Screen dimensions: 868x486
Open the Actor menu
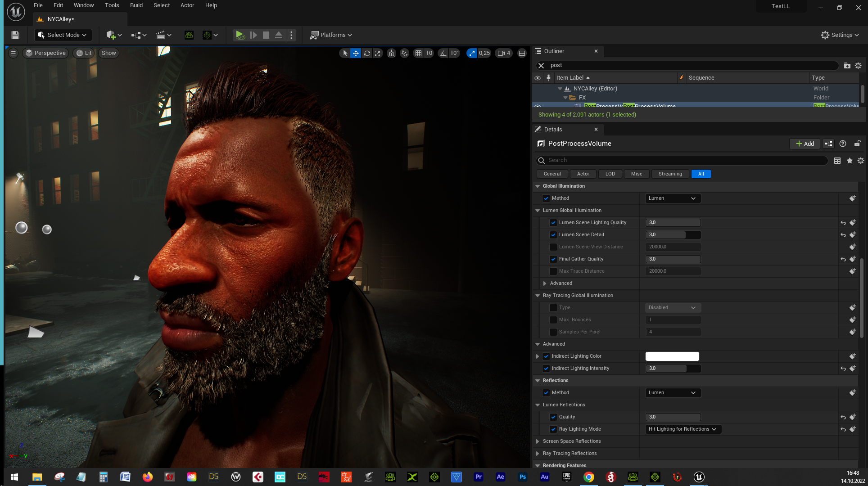187,5
